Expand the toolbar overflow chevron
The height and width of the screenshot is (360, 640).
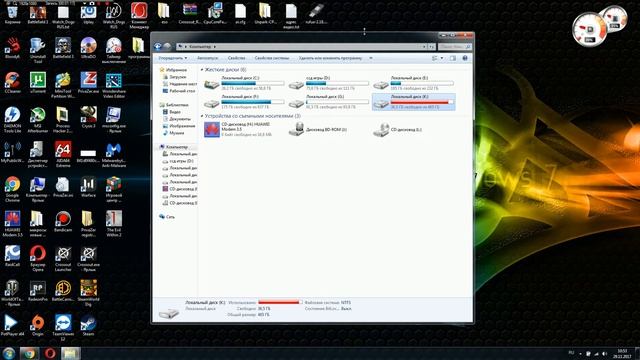click(371, 58)
